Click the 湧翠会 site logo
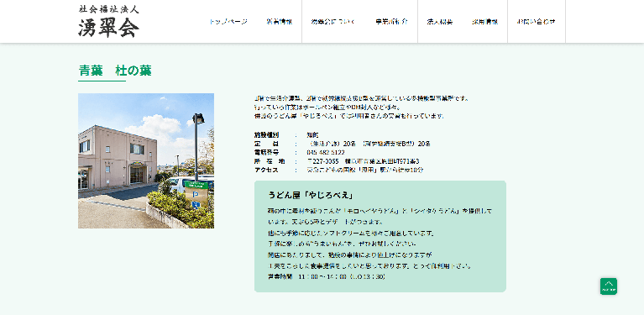Viewport: 644px width, 315px height. pyautogui.click(x=108, y=21)
